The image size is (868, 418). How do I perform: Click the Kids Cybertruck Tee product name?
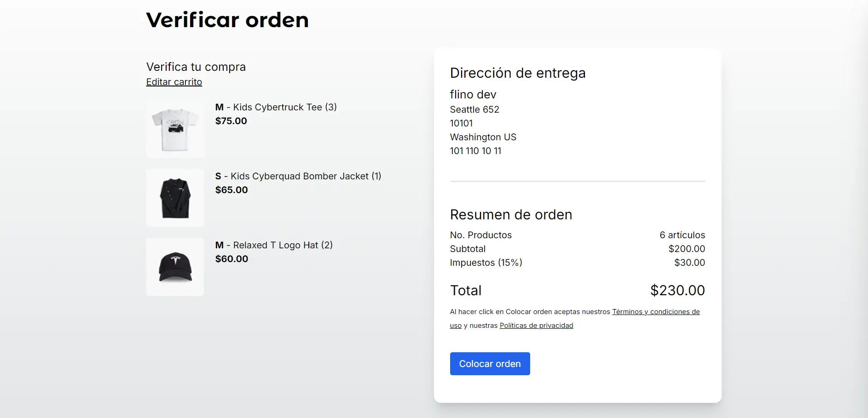[x=276, y=107]
